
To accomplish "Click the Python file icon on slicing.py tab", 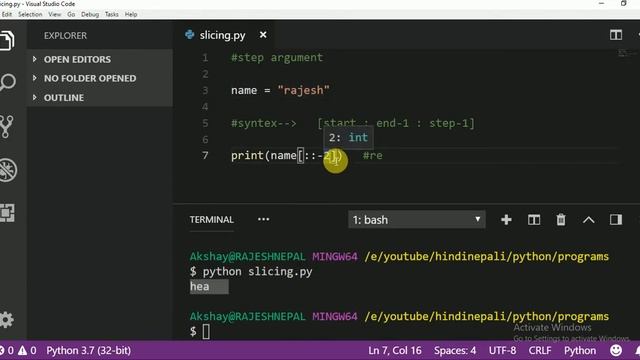I will 189,35.
